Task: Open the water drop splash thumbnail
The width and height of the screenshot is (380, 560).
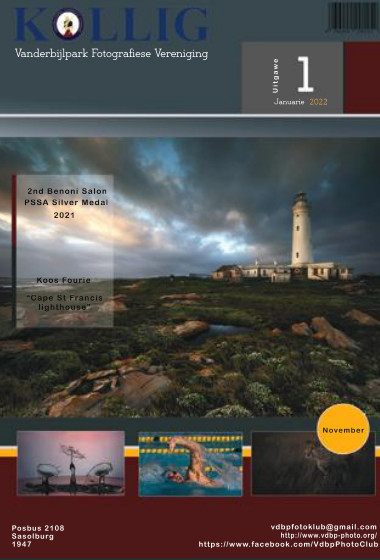Action: click(71, 463)
